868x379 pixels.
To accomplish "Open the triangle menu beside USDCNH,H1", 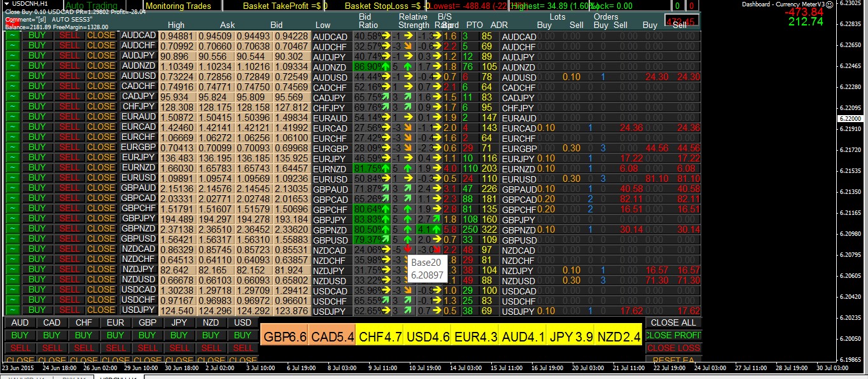I will click(6, 4).
